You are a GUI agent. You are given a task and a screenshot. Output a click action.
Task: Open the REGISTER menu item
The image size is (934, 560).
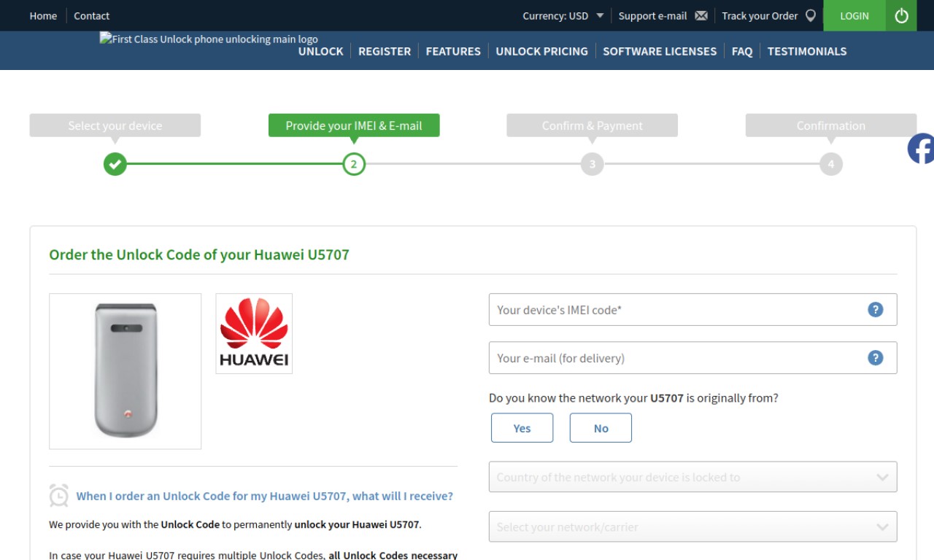(x=385, y=51)
